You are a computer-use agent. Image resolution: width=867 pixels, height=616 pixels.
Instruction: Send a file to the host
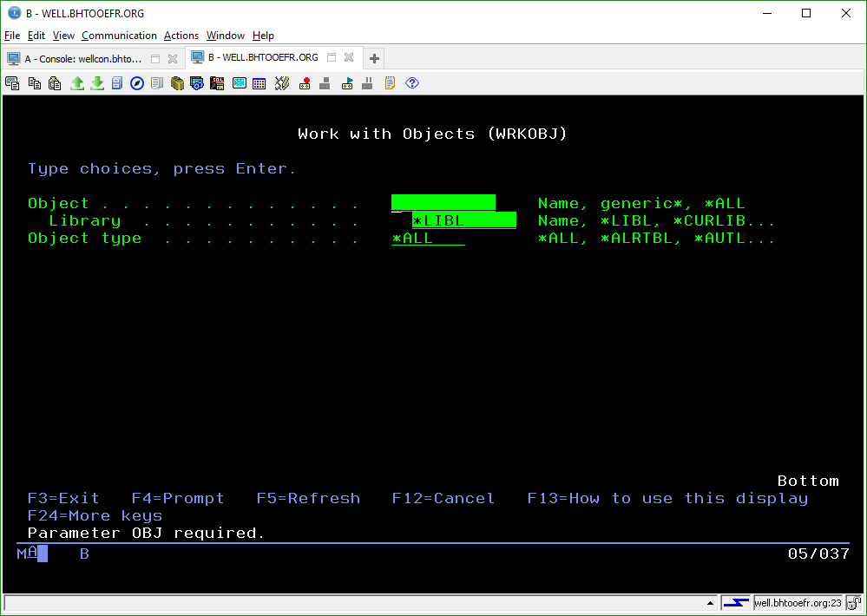coord(76,82)
